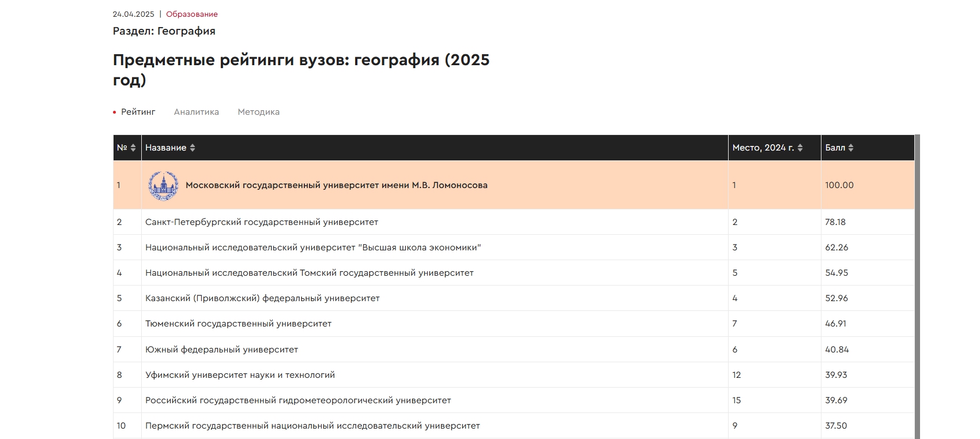Click the score value 39.93
The width and height of the screenshot is (980, 439).
coord(836,375)
